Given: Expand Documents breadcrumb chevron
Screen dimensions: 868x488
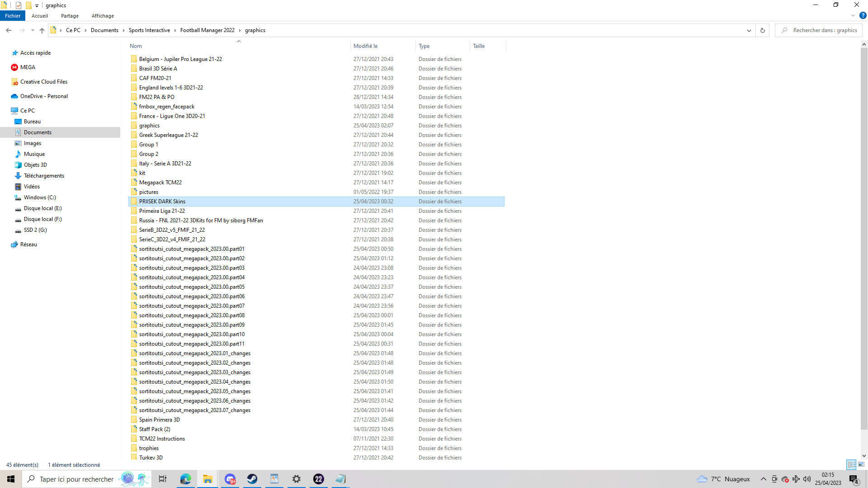Looking at the screenshot, I should click(123, 30).
